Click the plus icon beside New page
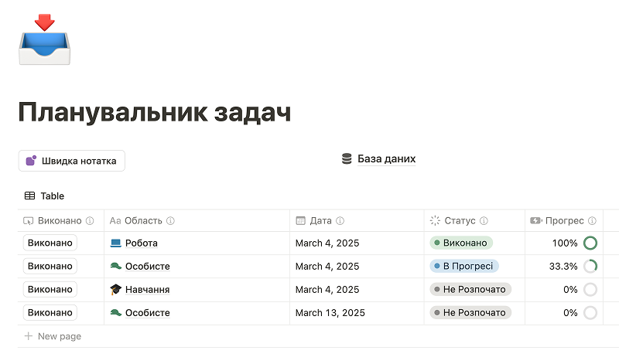 click(x=29, y=336)
